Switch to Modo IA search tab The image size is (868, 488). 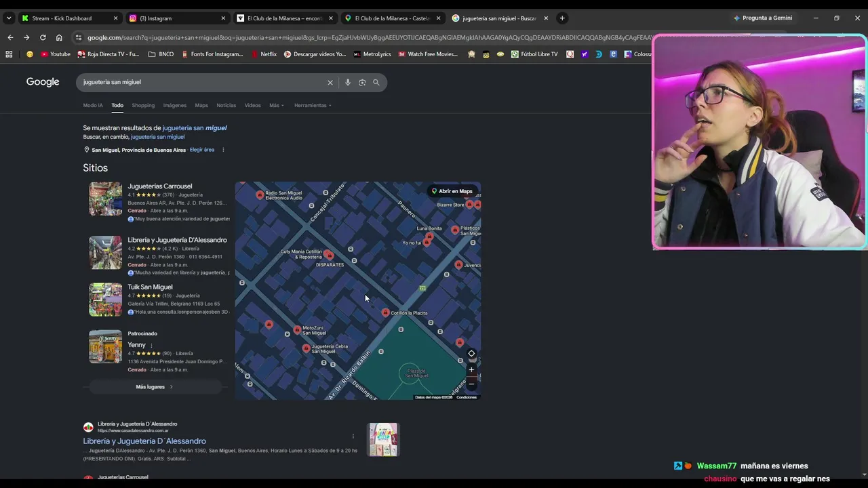pos(93,105)
